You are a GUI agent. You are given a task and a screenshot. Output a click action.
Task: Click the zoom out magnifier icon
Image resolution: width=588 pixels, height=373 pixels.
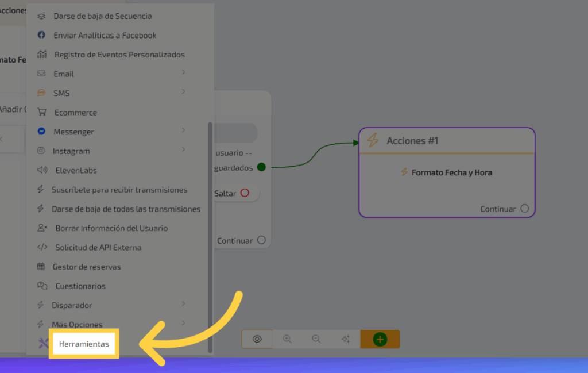(316, 339)
